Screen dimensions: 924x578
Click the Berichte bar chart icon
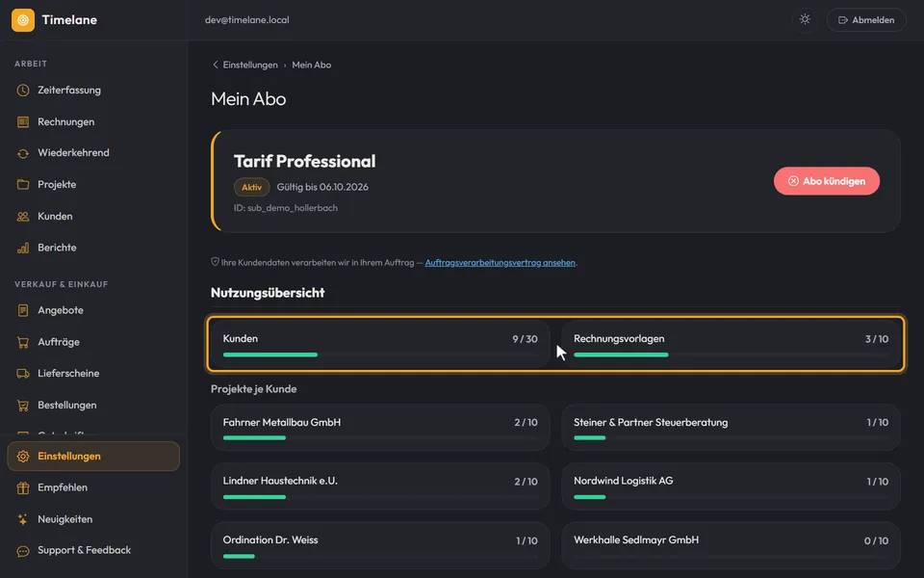23,248
